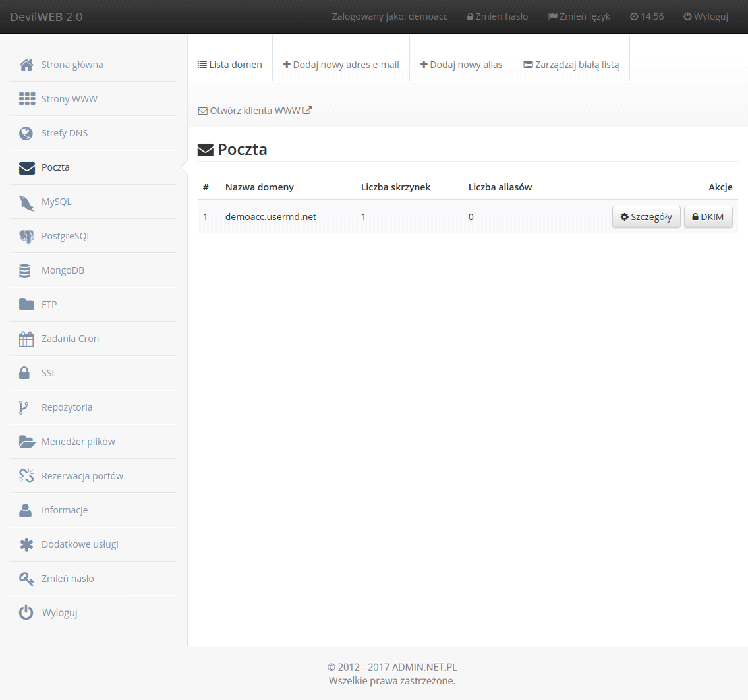
Task: Click the SSL padlock icon in sidebar
Action: 24,373
